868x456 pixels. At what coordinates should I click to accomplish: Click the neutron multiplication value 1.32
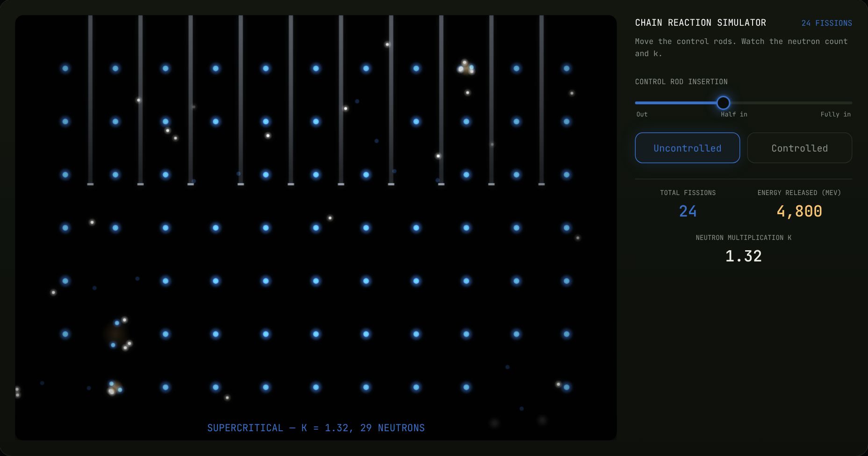(x=743, y=256)
